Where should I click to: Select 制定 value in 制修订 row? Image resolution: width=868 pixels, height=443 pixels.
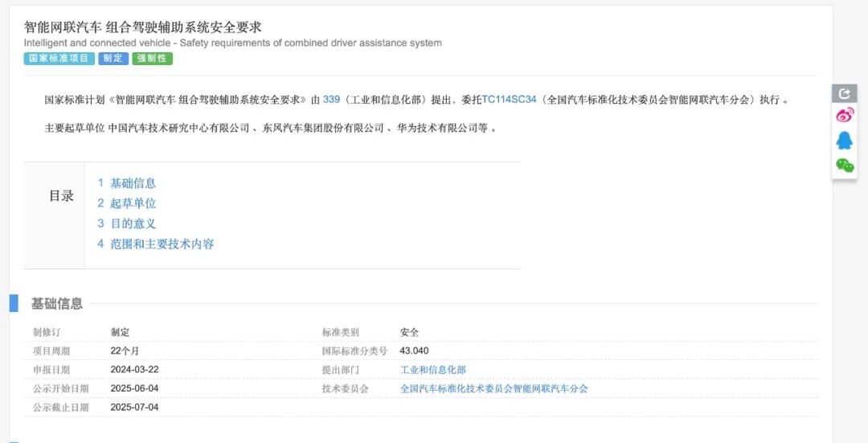(x=120, y=333)
